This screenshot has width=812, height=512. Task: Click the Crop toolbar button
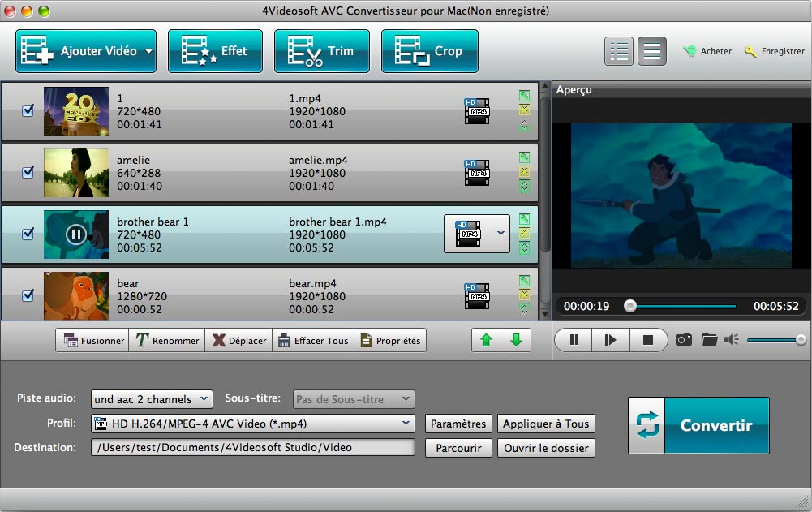tap(429, 51)
